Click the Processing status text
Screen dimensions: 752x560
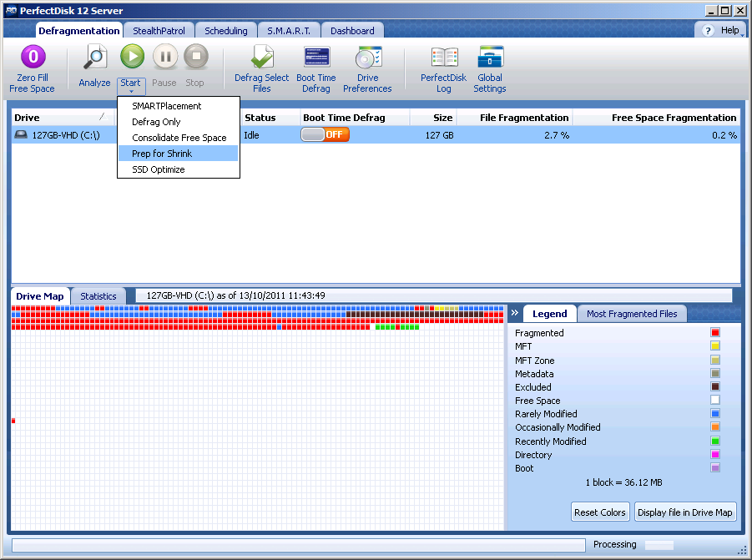tap(615, 544)
